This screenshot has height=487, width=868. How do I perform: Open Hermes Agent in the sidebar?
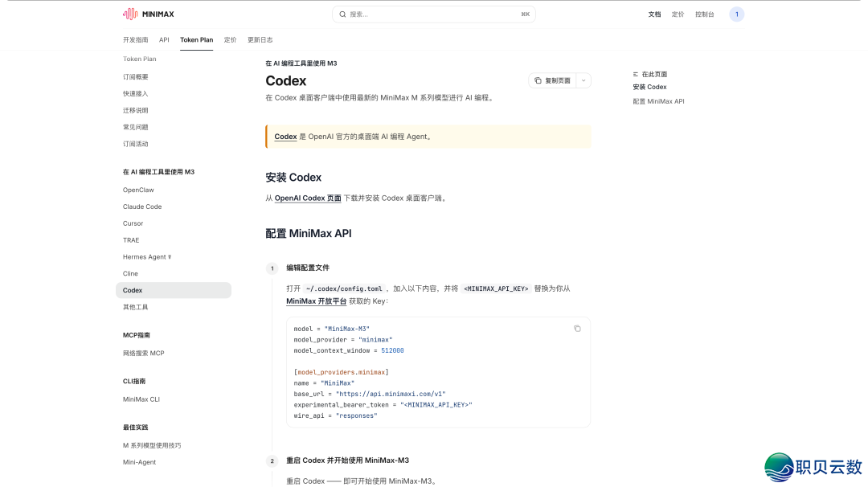tap(147, 257)
